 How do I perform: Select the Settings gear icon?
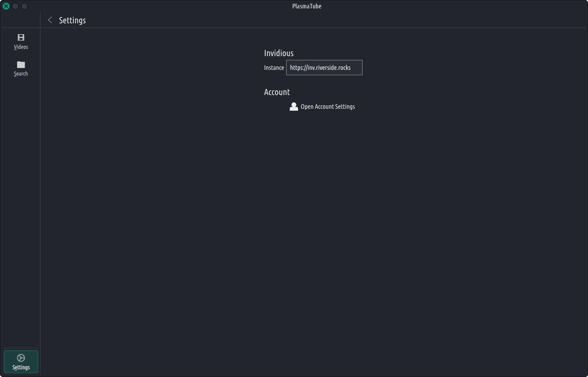point(21,358)
